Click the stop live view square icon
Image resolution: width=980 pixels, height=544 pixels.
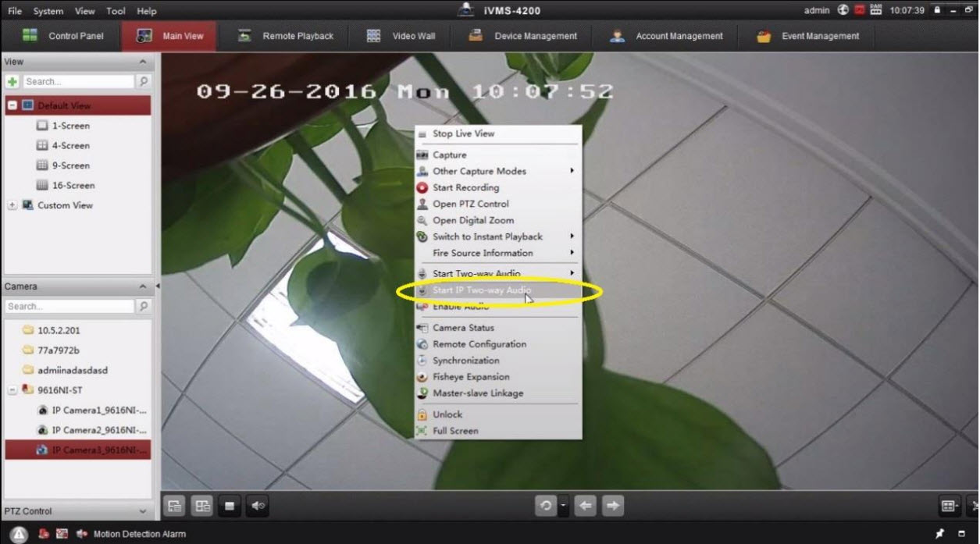click(230, 506)
